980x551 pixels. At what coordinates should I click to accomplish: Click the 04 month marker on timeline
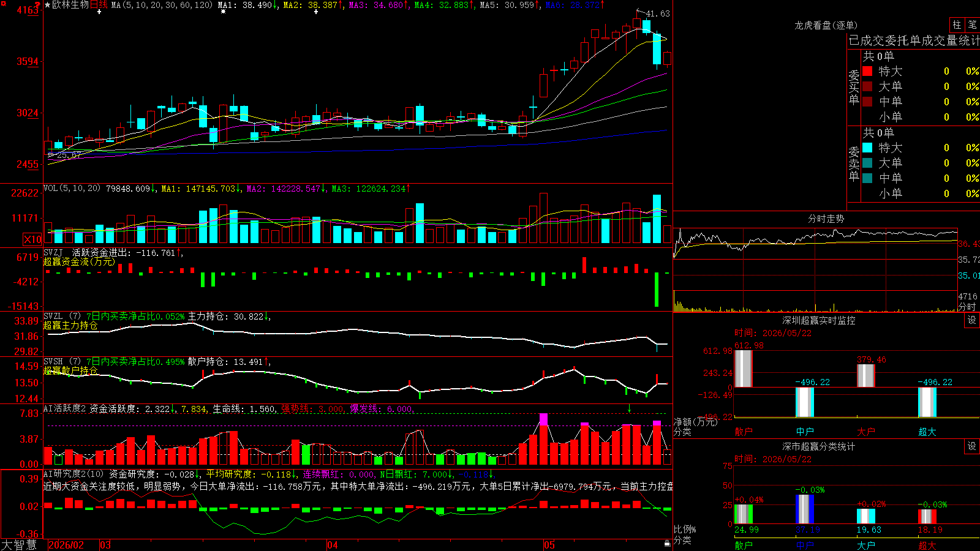(333, 545)
